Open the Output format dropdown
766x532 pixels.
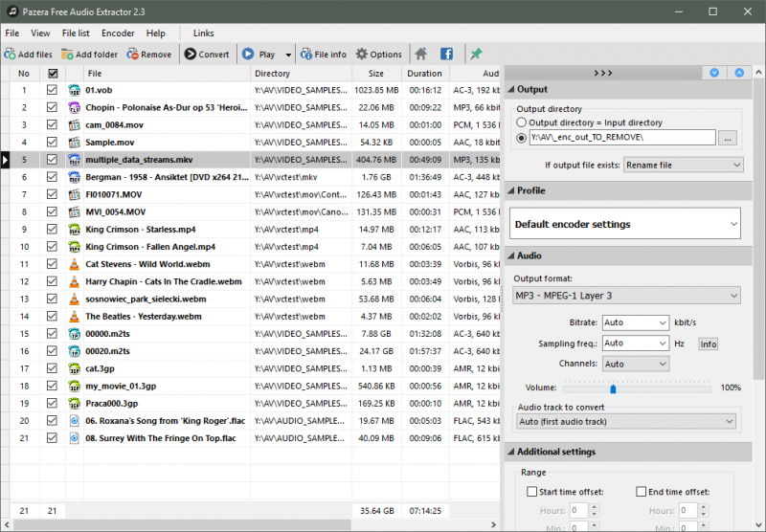[x=626, y=296]
